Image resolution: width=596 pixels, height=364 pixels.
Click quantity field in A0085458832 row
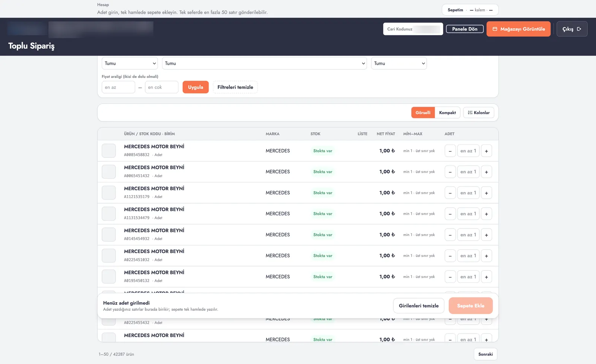click(468, 151)
